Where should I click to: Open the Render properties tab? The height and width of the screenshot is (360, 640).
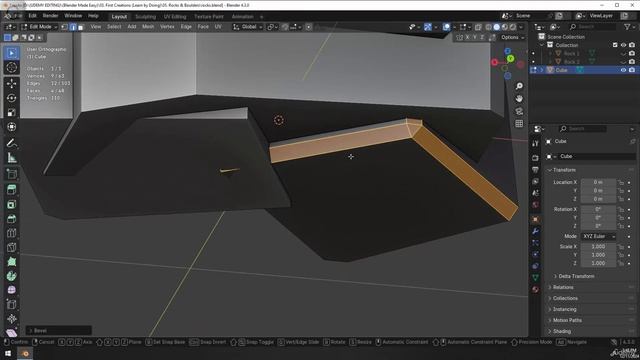coord(536,158)
